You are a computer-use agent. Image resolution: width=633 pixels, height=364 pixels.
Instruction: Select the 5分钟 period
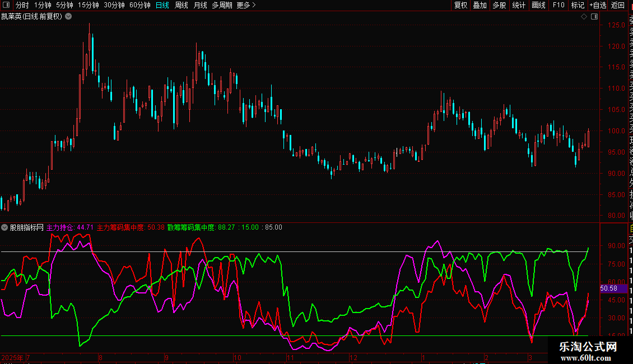64,5
